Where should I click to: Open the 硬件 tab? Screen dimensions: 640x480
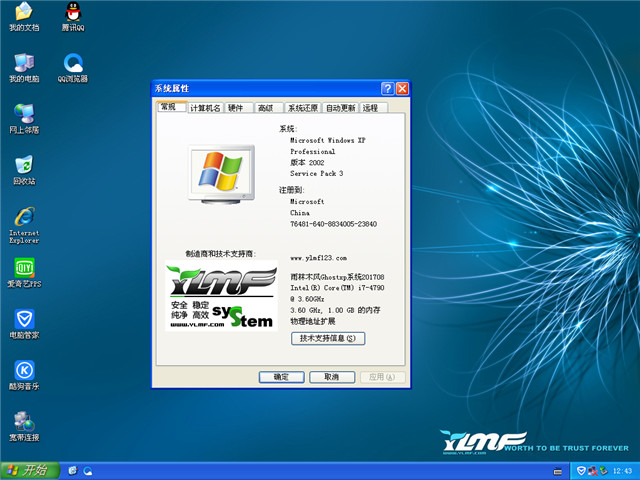(236, 108)
